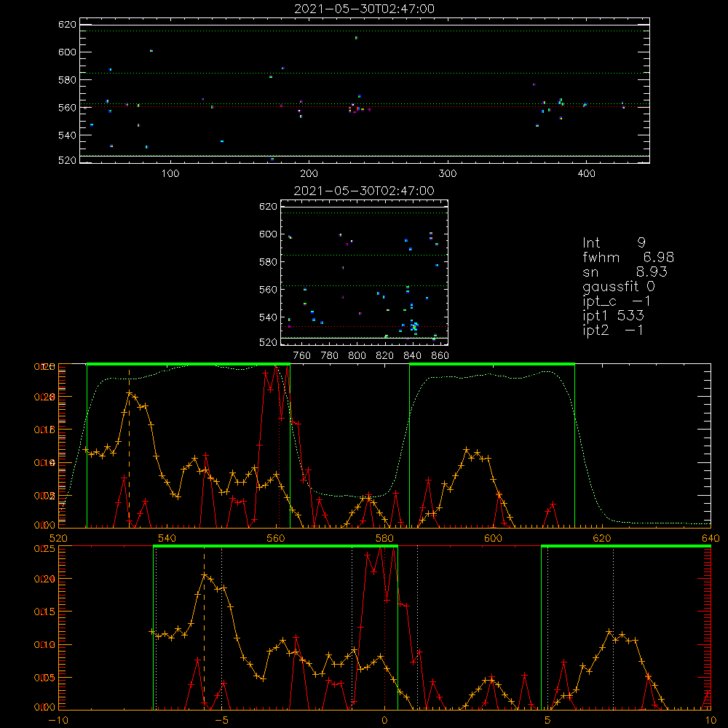Select the 'ipt2 -1' readout line
The width and height of the screenshot is (728, 728).
click(x=613, y=330)
